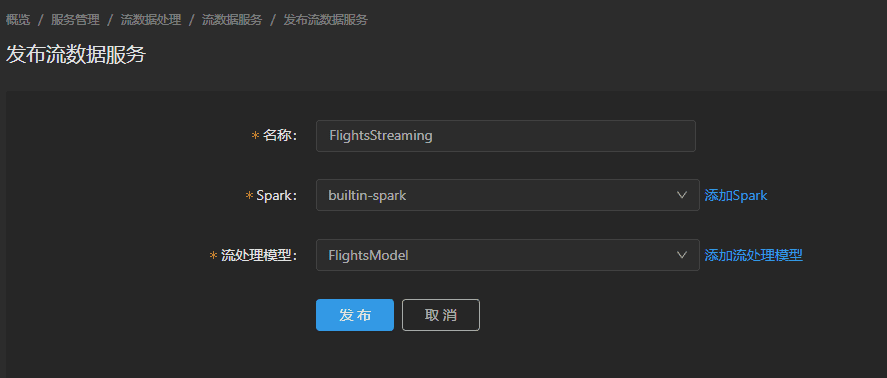Screen dimensions: 887x378
Task: Click the required asterisk beside 流处理模型
Action: coord(213,256)
